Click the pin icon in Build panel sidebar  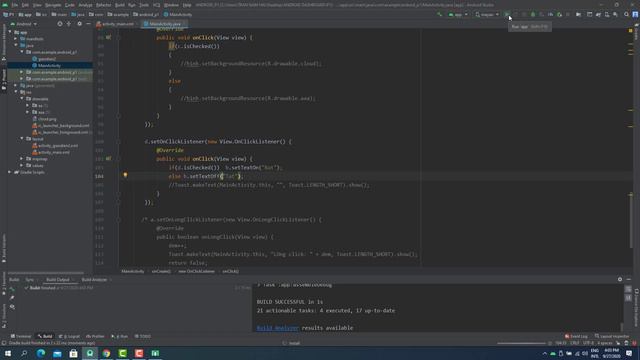[x=12, y=298]
